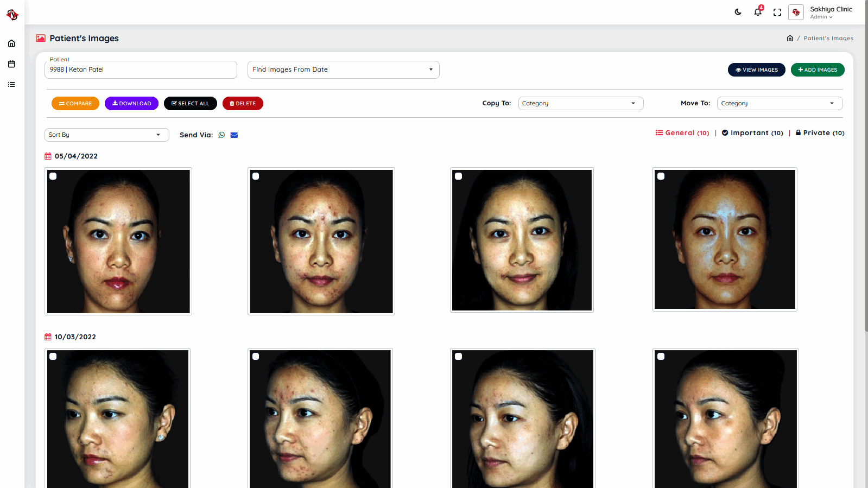Screen dimensions: 868x488
Task: Open the list icon in the left sidebar
Action: 11,85
